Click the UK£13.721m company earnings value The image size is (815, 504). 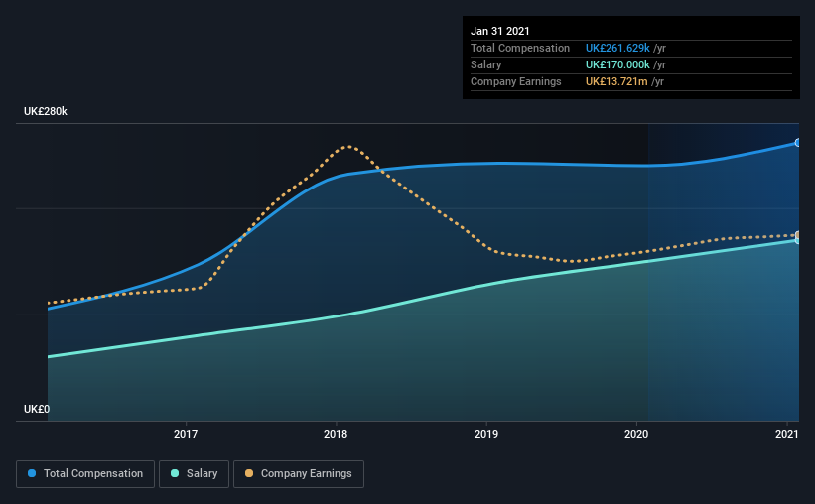tap(616, 81)
